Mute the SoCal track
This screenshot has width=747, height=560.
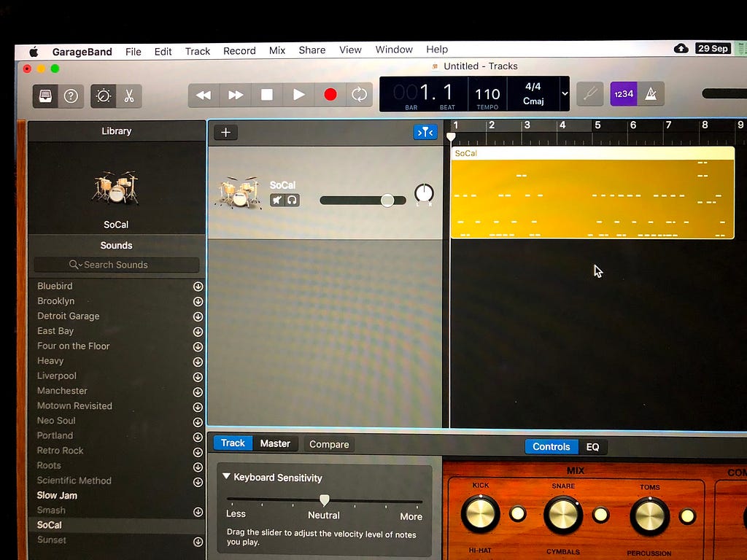pos(277,200)
